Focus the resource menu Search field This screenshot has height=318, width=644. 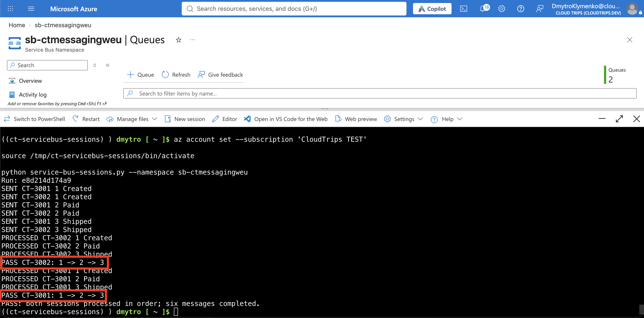47,65
